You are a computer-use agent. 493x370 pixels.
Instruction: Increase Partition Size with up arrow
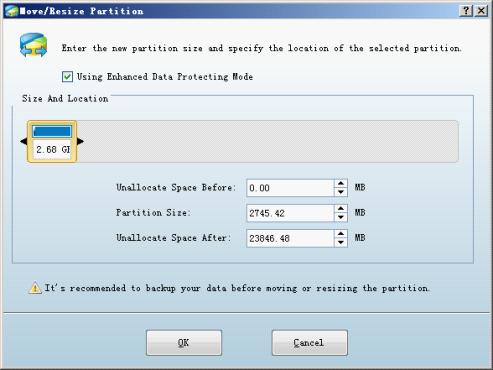(341, 209)
